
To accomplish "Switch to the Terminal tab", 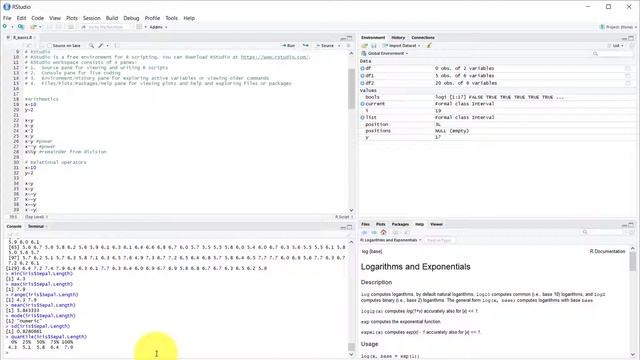I will [x=36, y=227].
